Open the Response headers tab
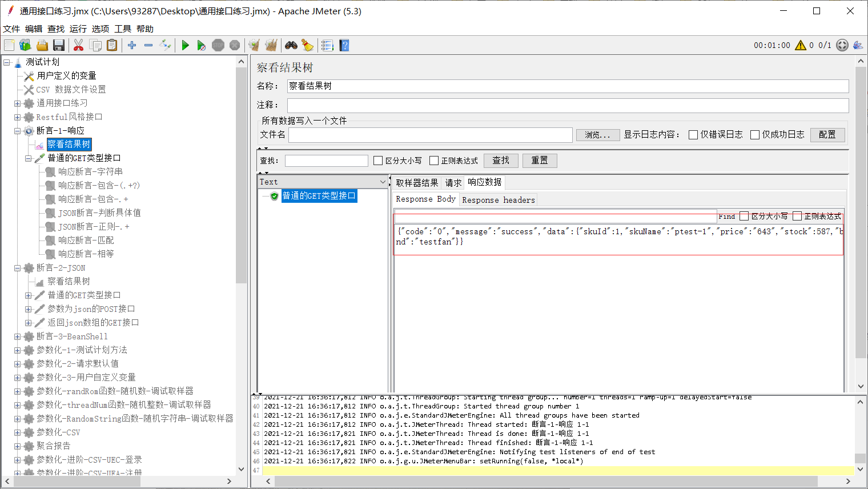 click(x=499, y=199)
